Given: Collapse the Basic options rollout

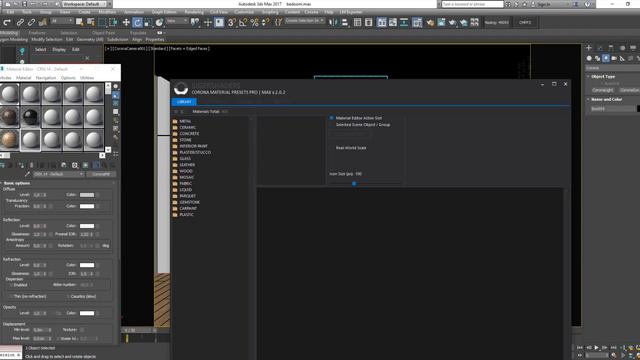Looking at the screenshot, I should [x=16, y=183].
